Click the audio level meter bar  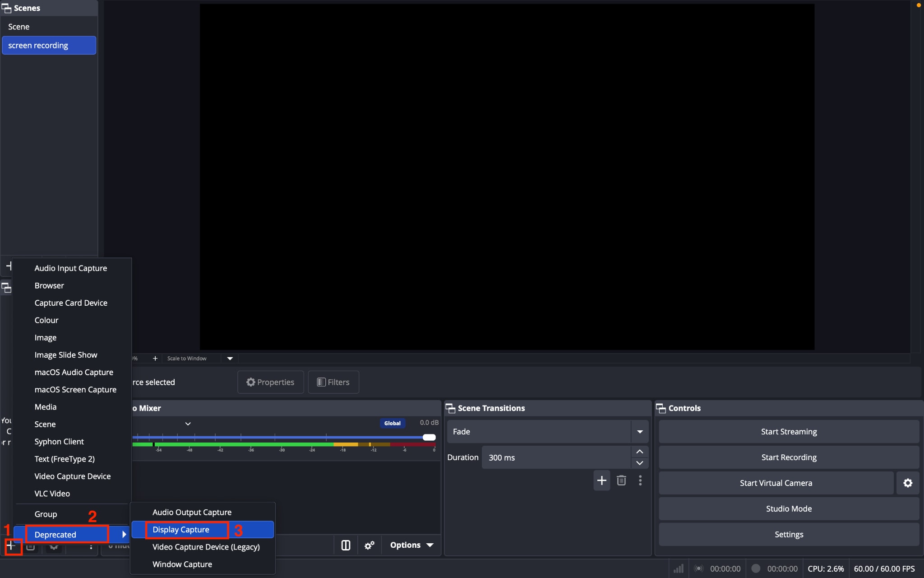click(x=284, y=445)
